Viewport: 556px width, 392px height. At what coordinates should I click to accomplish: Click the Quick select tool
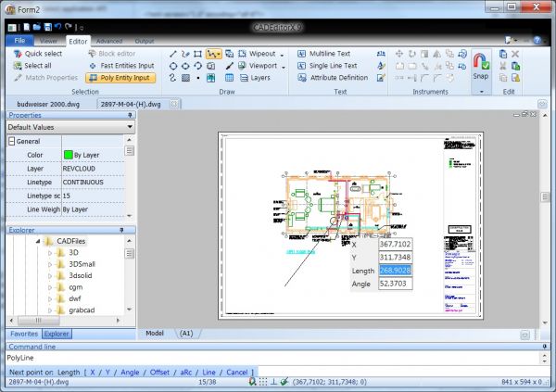coord(37,55)
